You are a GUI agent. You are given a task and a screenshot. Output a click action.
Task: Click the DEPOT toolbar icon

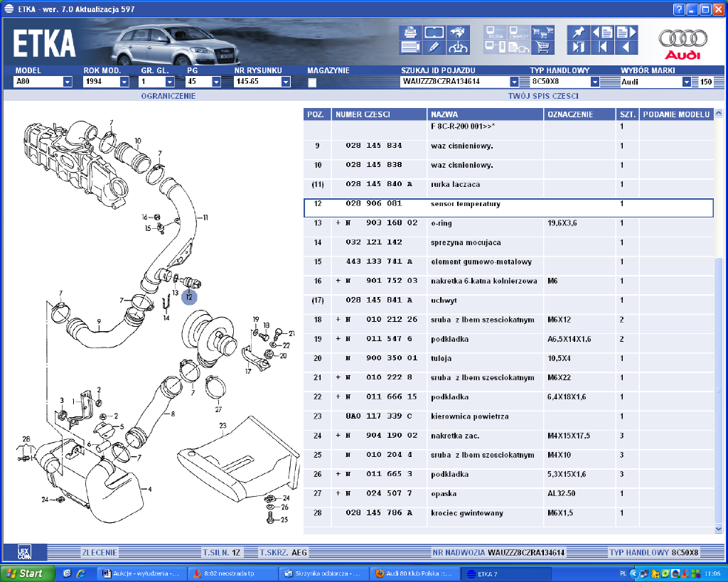(519, 32)
